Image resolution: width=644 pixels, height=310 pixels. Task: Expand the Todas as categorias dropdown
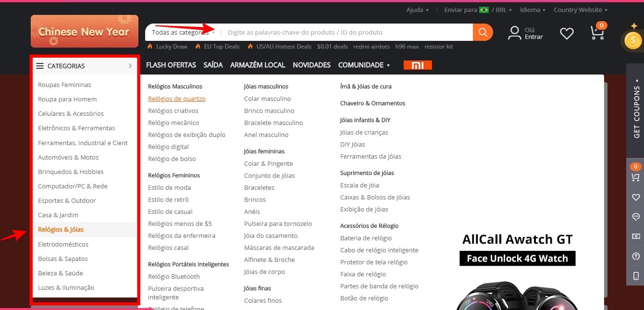pos(183,33)
